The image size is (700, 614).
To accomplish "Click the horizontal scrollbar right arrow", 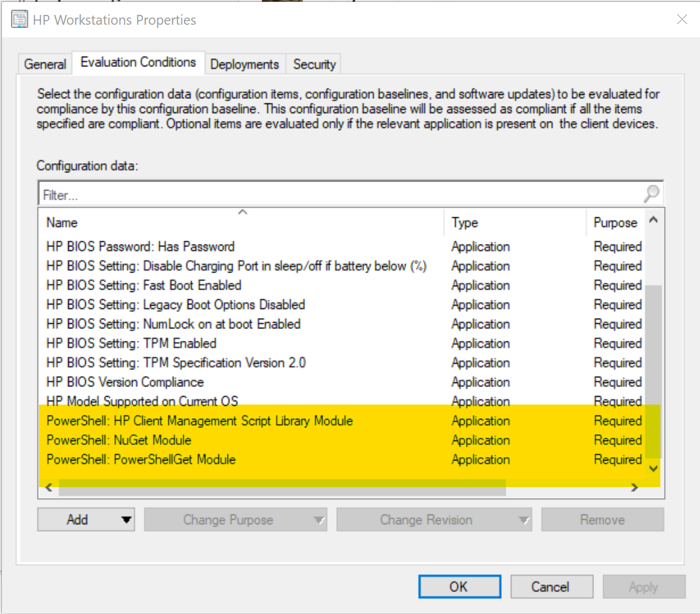I will (x=635, y=487).
